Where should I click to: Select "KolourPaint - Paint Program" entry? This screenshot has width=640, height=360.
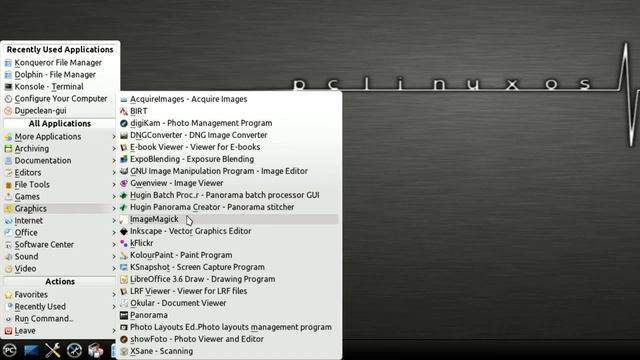229,255
